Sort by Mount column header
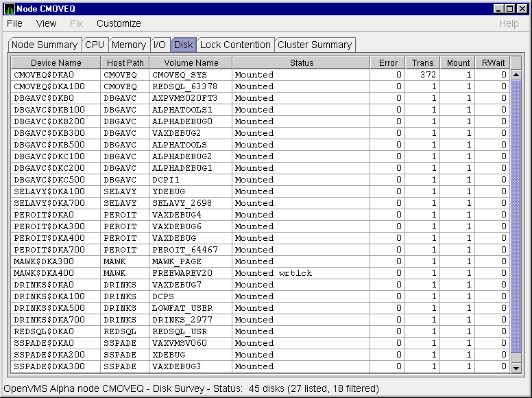Image resolution: width=532 pixels, height=398 pixels. [x=458, y=63]
